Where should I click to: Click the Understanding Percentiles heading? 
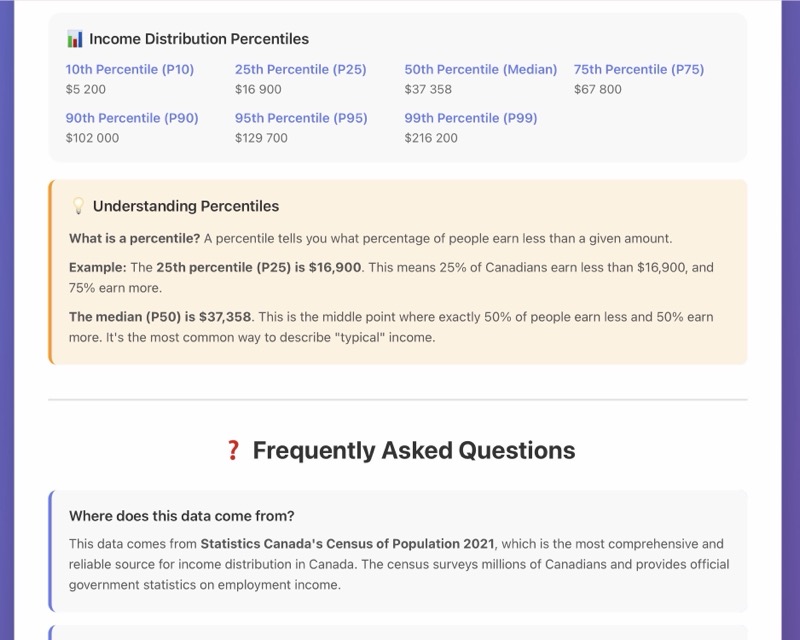(186, 206)
